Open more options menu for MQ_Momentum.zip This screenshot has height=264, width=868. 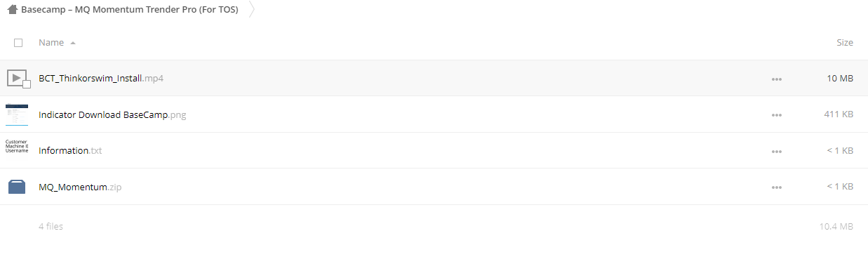click(776, 187)
